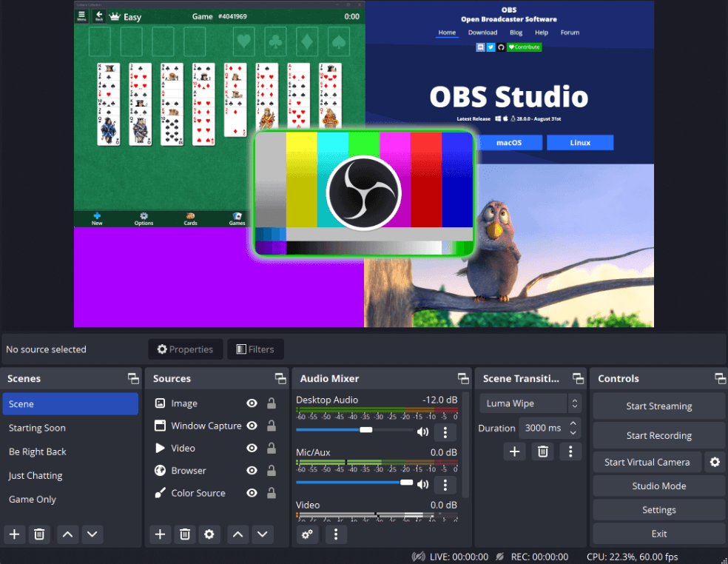Click Linux button in browser preview
Screen dimensions: 728x564
point(580,143)
